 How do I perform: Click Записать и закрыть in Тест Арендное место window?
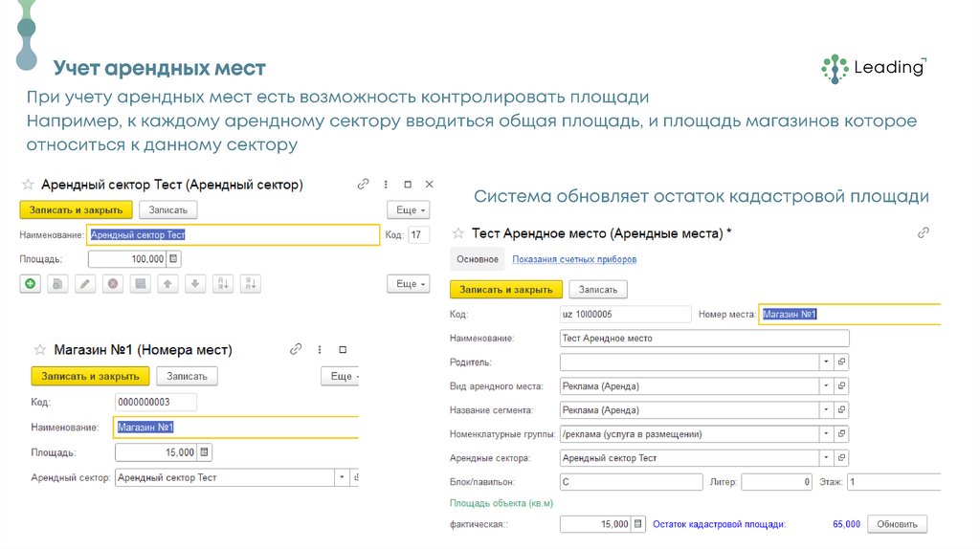[x=506, y=289]
